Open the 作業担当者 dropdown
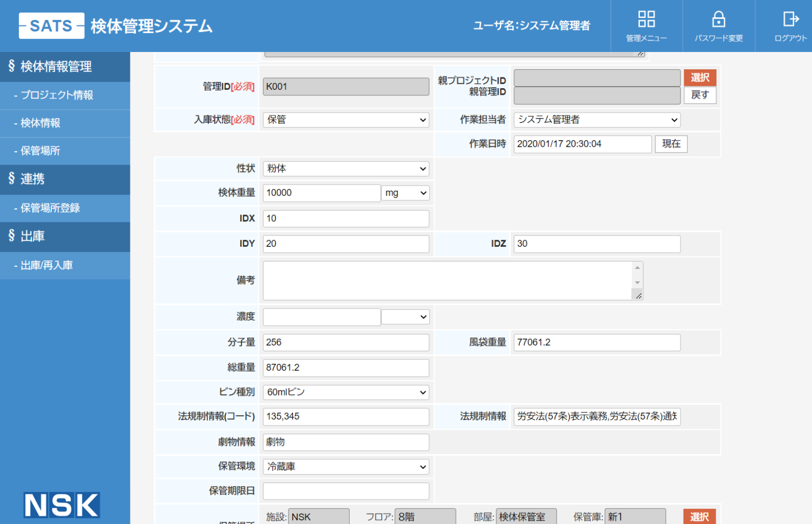The height and width of the screenshot is (524, 812). (597, 120)
